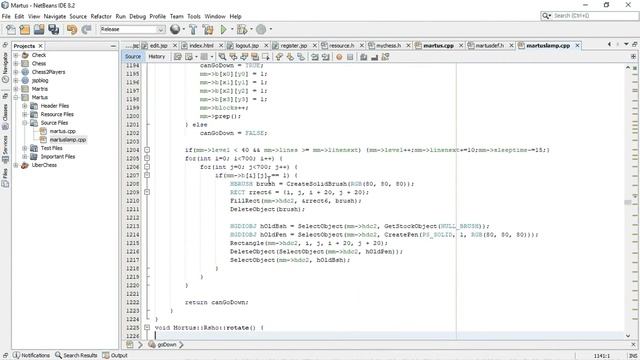Click the New File toolbar icon
Screen dimensions: 640x360
click(x=11, y=29)
